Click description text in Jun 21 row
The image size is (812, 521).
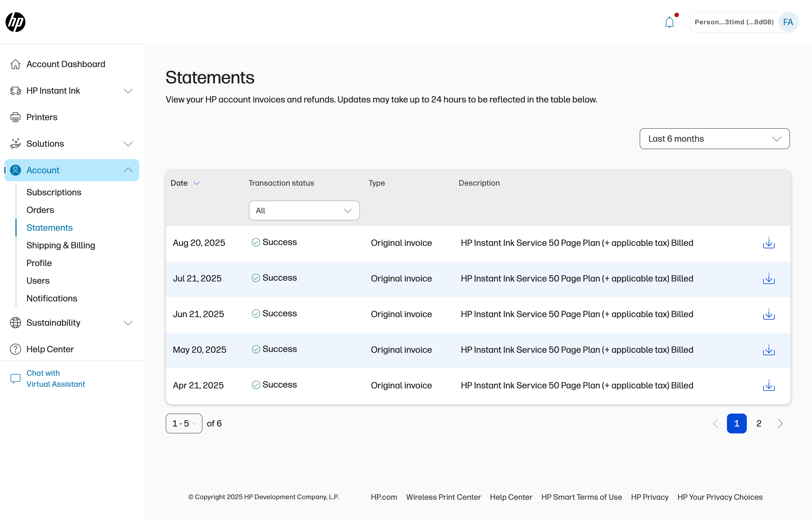(577, 314)
